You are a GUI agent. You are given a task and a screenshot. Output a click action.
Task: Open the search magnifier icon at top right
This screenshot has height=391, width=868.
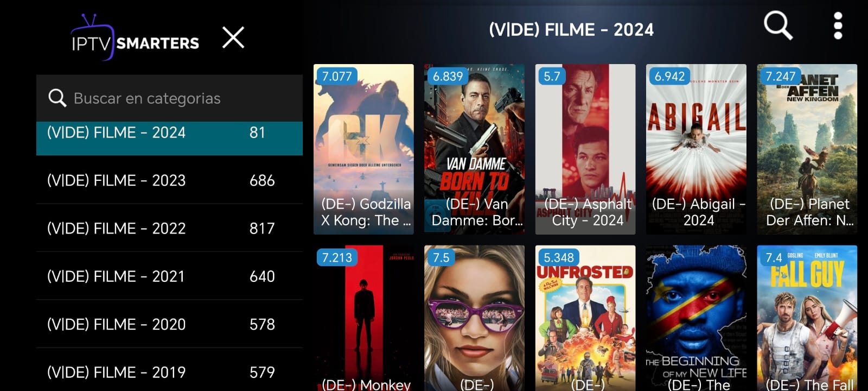pos(778,26)
